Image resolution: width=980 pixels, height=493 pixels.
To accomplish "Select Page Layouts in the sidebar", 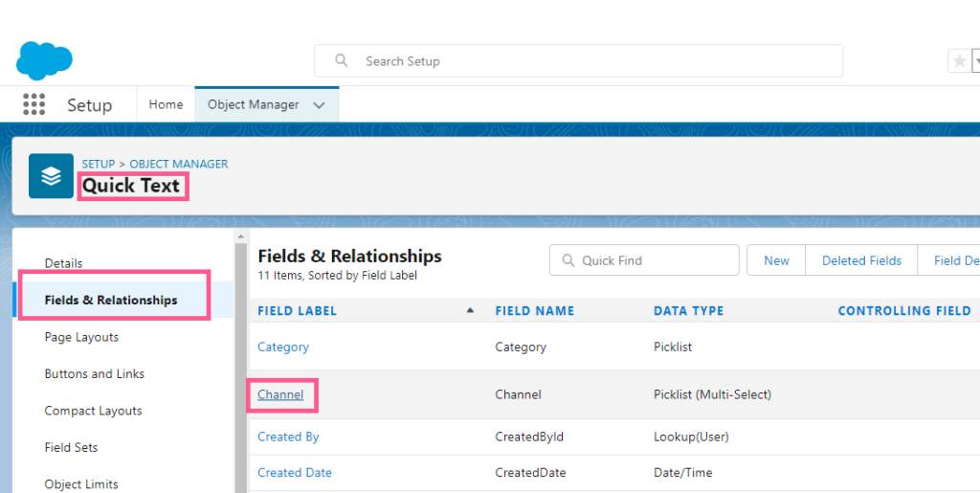I will pyautogui.click(x=81, y=337).
